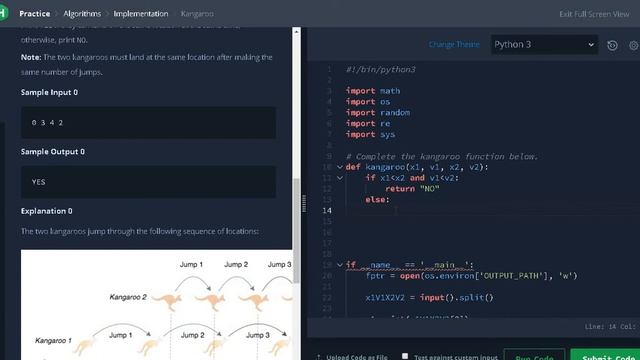Select Kangaroo breadcrumb item
This screenshot has height=360, width=640.
click(x=197, y=13)
